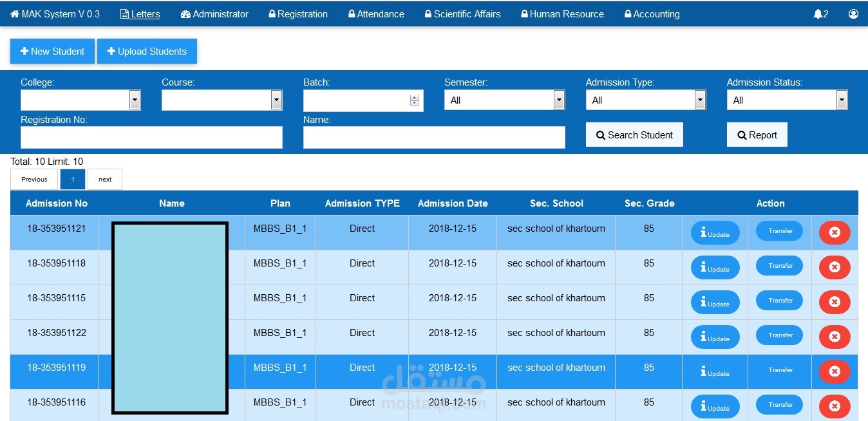Focus the Batch input field
Viewport: 868px width, 421px height.
(363, 100)
